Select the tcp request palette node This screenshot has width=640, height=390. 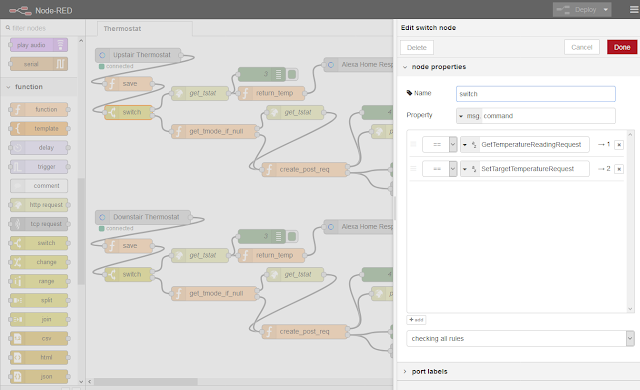click(39, 224)
